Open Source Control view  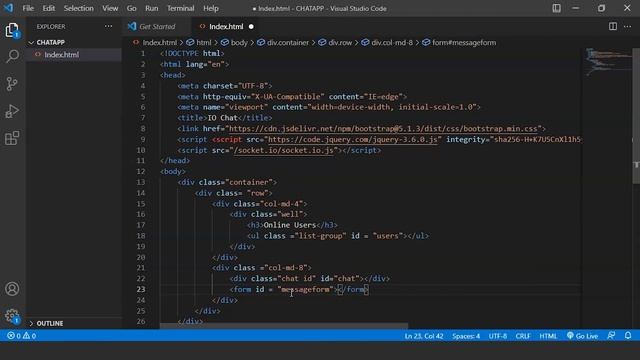tap(12, 83)
